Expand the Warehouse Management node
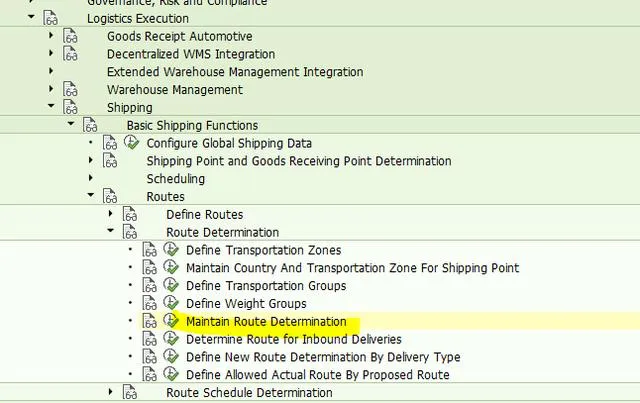The image size is (640, 403). click(x=51, y=90)
